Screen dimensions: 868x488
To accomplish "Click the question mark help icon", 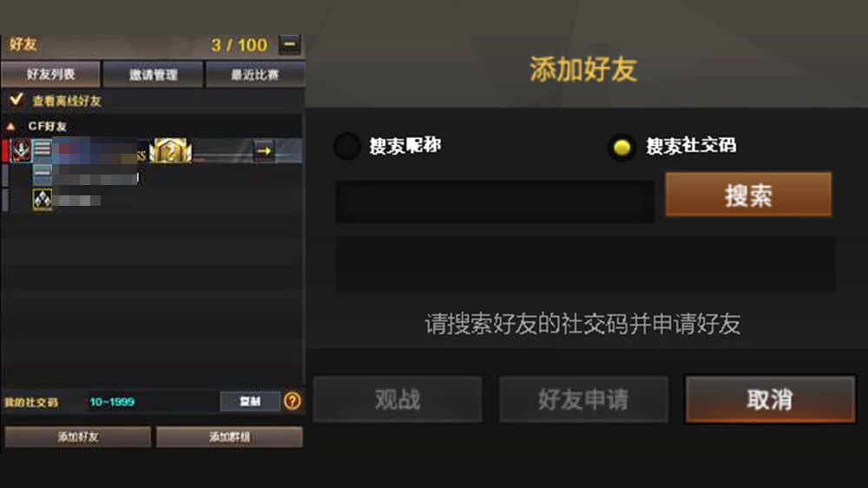I will pyautogui.click(x=293, y=400).
